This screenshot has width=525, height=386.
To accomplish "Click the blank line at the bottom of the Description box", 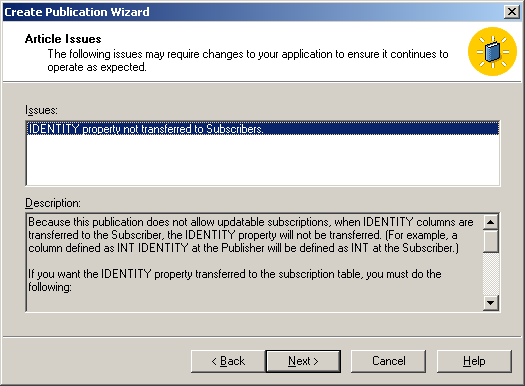I will tap(254, 302).
